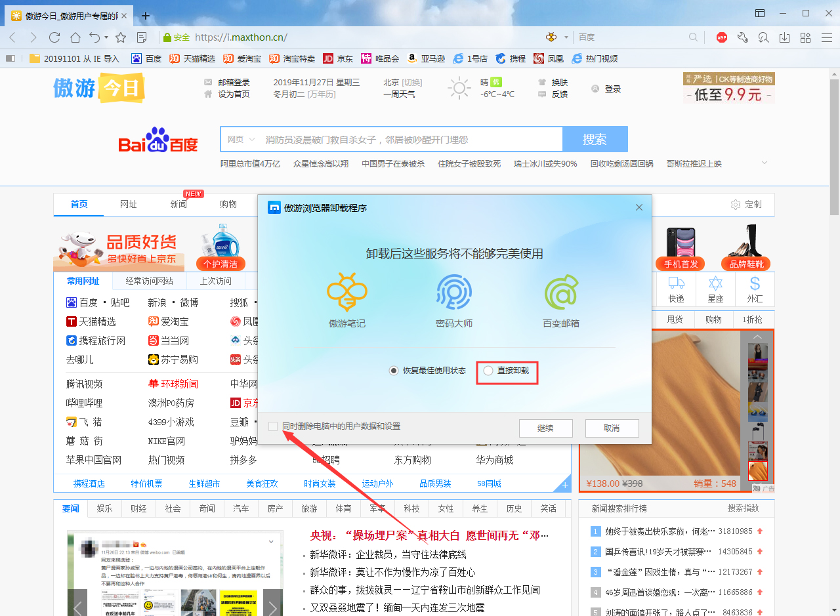This screenshot has width=840, height=616.
Task: Switch to the 要闻 news tab
Action: click(x=70, y=508)
